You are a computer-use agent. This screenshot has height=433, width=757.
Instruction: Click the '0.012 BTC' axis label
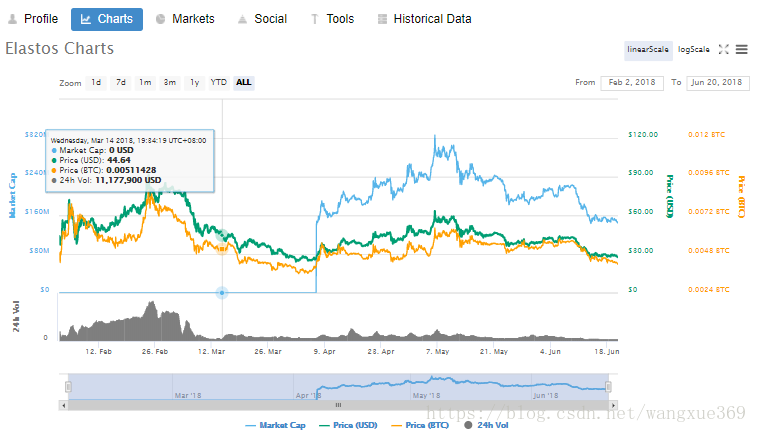point(707,134)
